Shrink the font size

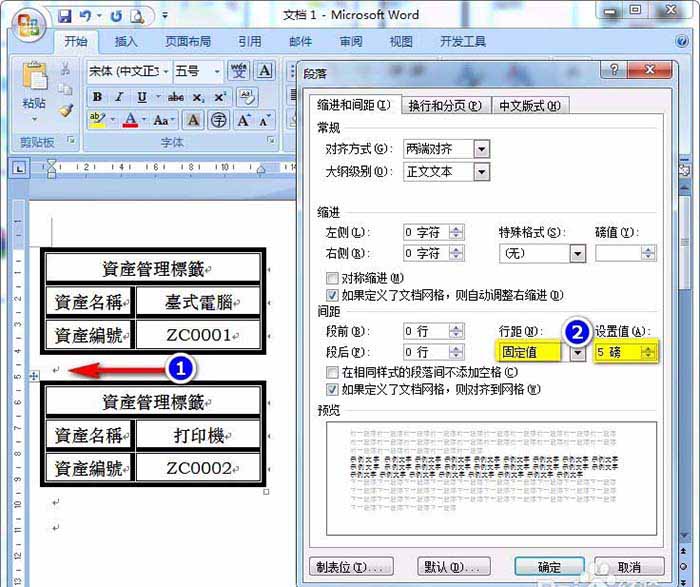tap(264, 120)
